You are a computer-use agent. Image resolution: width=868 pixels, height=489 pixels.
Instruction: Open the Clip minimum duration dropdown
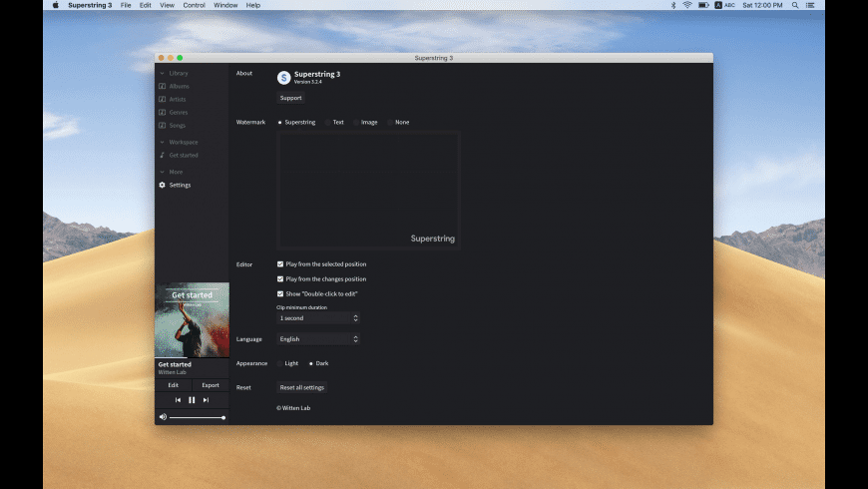318,318
